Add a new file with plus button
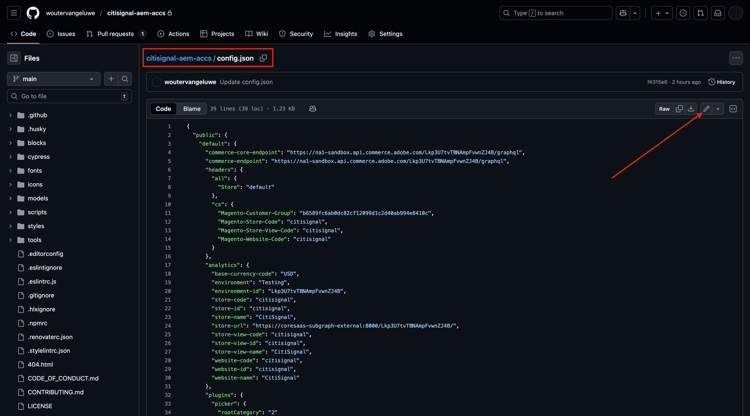Viewport: 750px width, 416px height. 111,79
